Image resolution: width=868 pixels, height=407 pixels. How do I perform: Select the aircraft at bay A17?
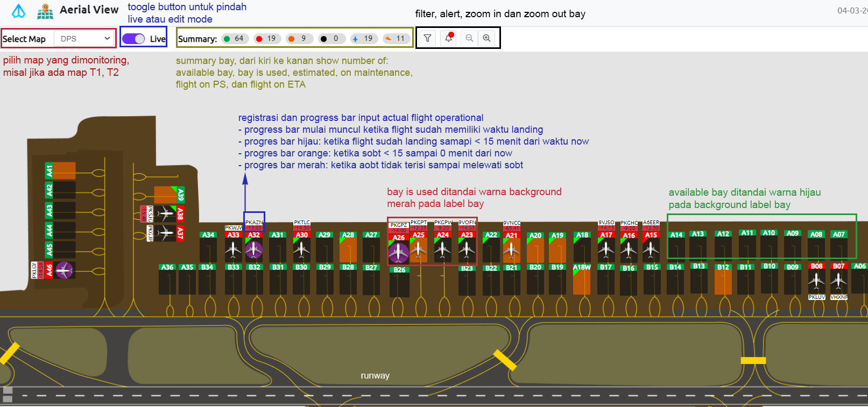click(606, 249)
